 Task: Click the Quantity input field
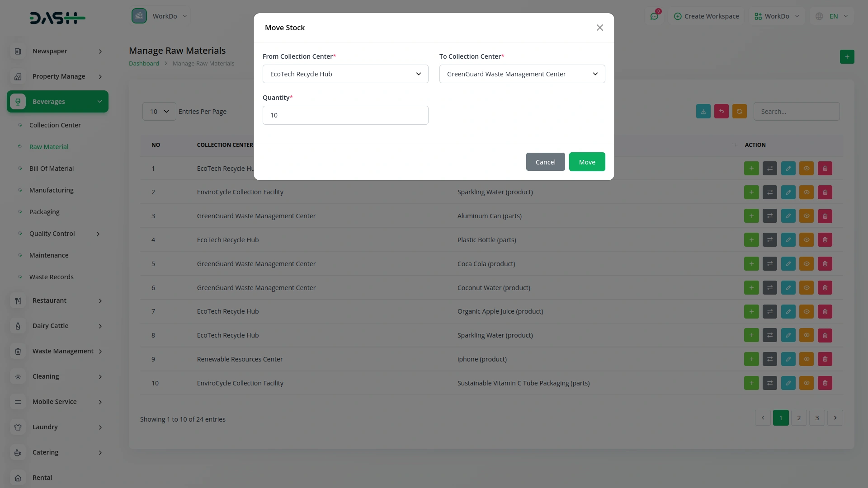[345, 115]
